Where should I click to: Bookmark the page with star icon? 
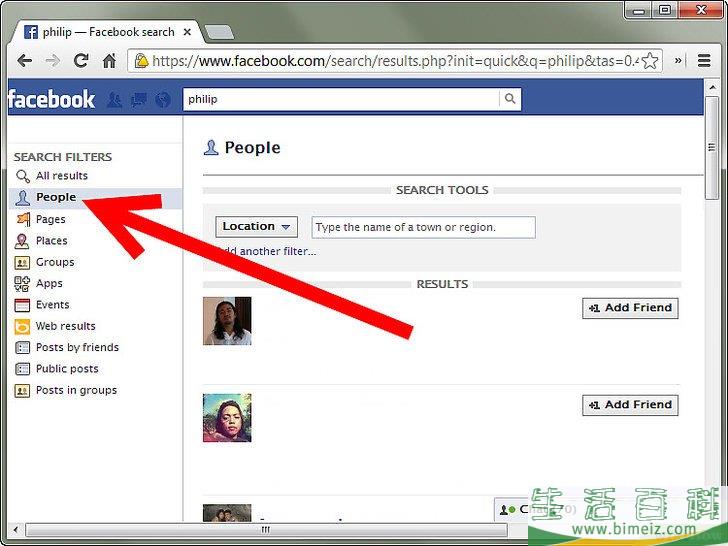(650, 61)
